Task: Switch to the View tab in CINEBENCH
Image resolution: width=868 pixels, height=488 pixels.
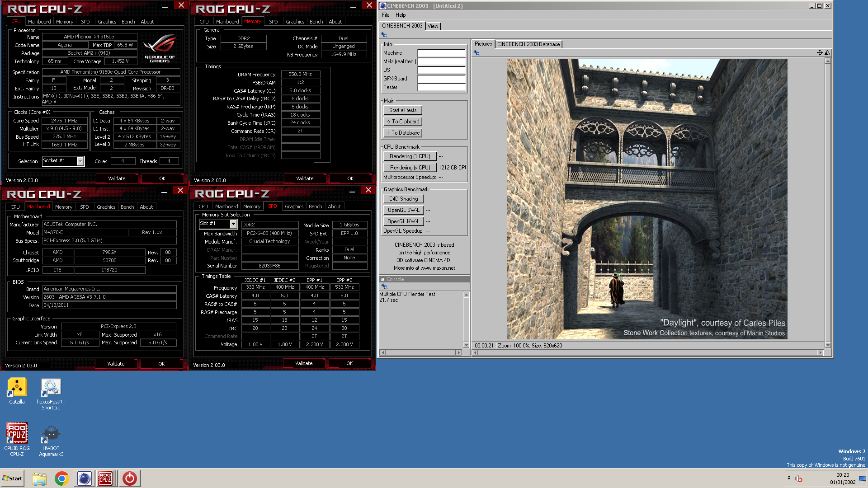Action: (433, 26)
